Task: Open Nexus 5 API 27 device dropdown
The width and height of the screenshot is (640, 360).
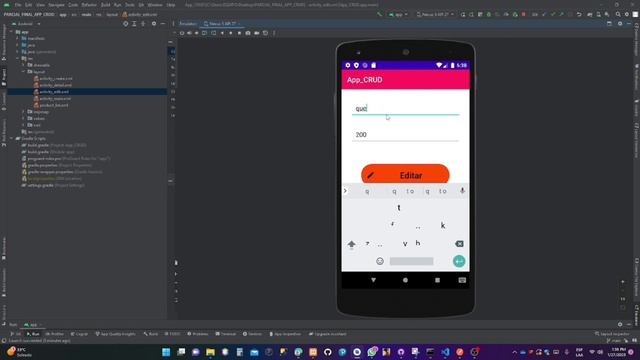Action: pos(435,14)
